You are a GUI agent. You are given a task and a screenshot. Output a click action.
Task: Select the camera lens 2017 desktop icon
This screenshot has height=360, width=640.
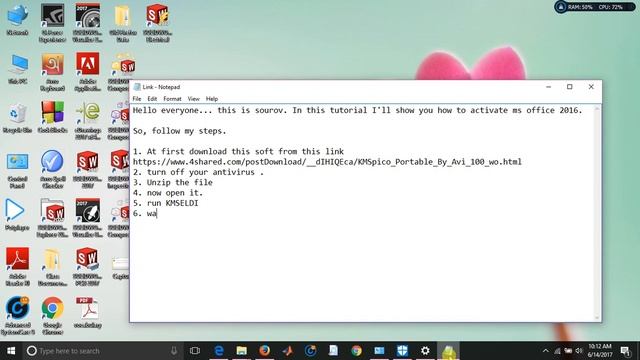(x=87, y=22)
